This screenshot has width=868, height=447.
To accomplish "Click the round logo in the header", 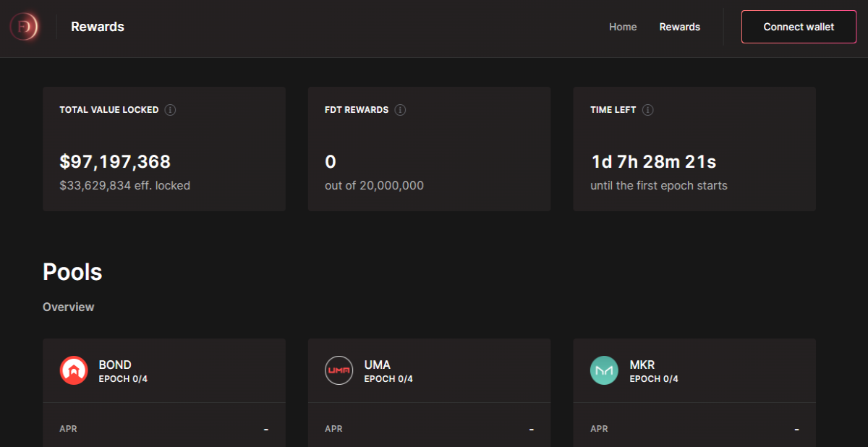I will point(23,27).
